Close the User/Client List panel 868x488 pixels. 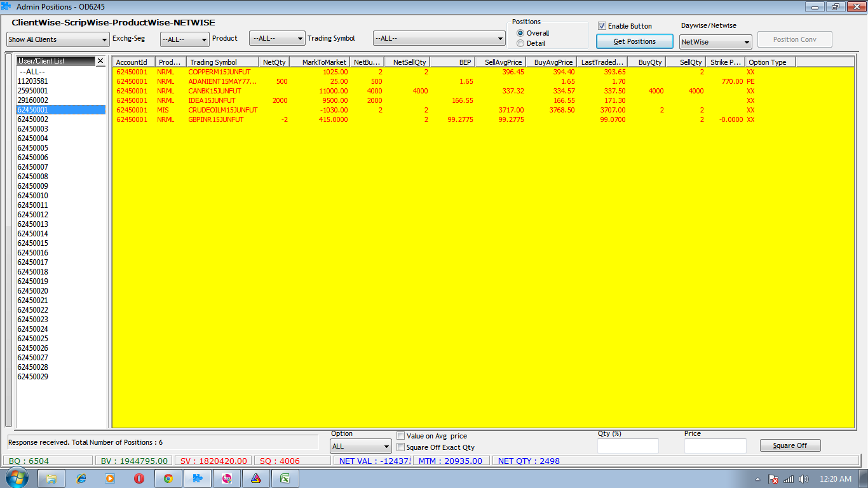tap(100, 61)
